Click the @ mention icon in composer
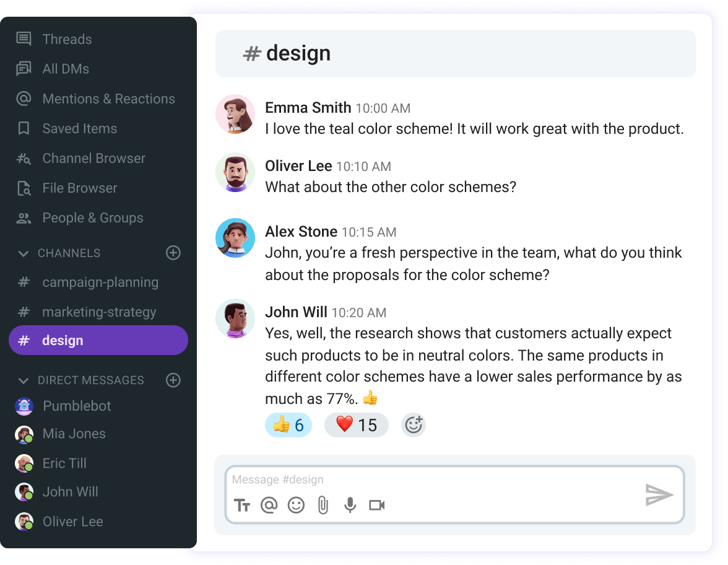This screenshot has height=565, width=728. pyautogui.click(x=269, y=506)
